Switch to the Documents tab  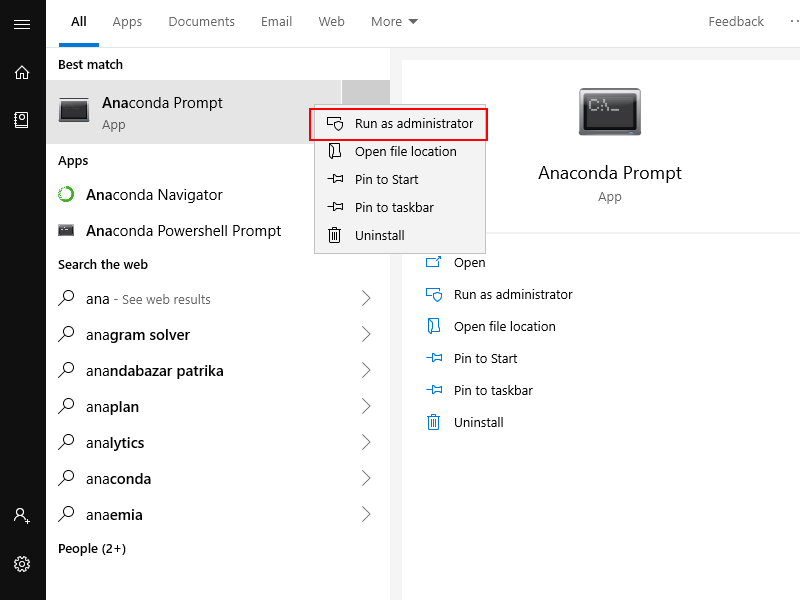[202, 21]
